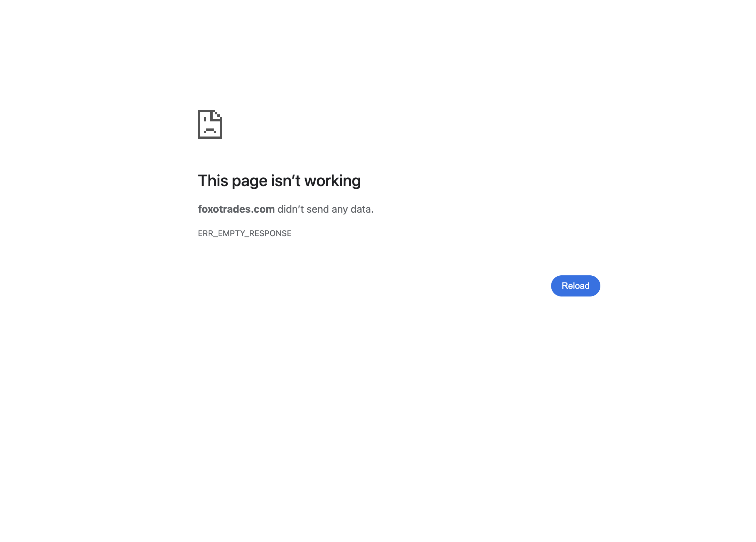Click the eye of the sad page icon
The image size is (756, 542).
(x=205, y=118)
